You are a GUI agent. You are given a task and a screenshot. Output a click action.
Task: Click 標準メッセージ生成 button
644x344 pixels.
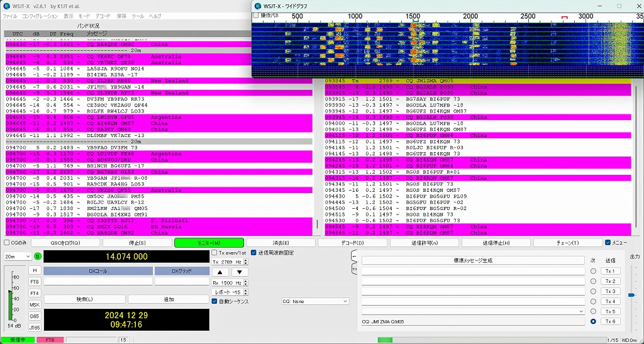point(473,260)
